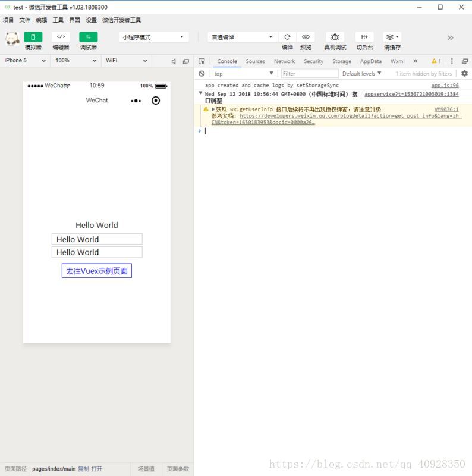Expand more toolbar items double-chevron
This screenshot has height=476, width=472.
click(450, 37)
